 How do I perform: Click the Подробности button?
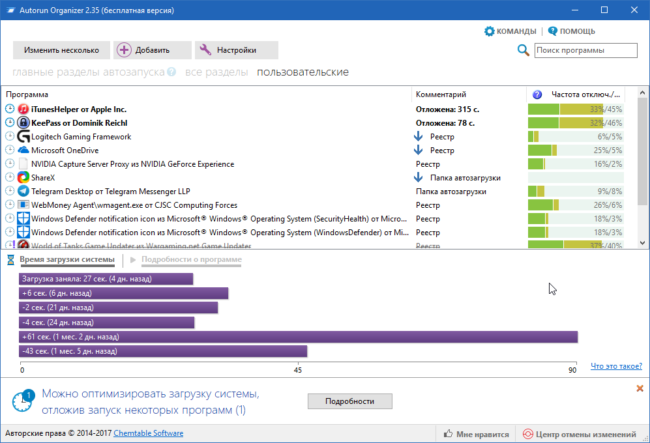pyautogui.click(x=350, y=401)
